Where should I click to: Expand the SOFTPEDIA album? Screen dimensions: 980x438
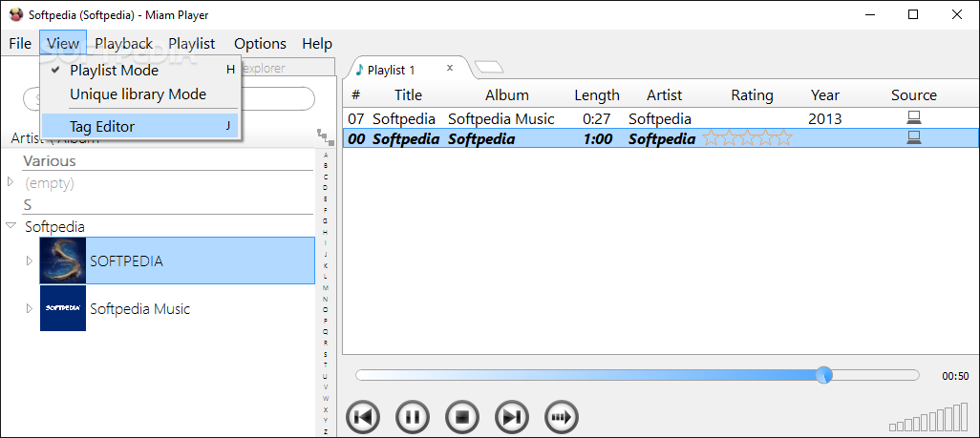click(x=29, y=261)
